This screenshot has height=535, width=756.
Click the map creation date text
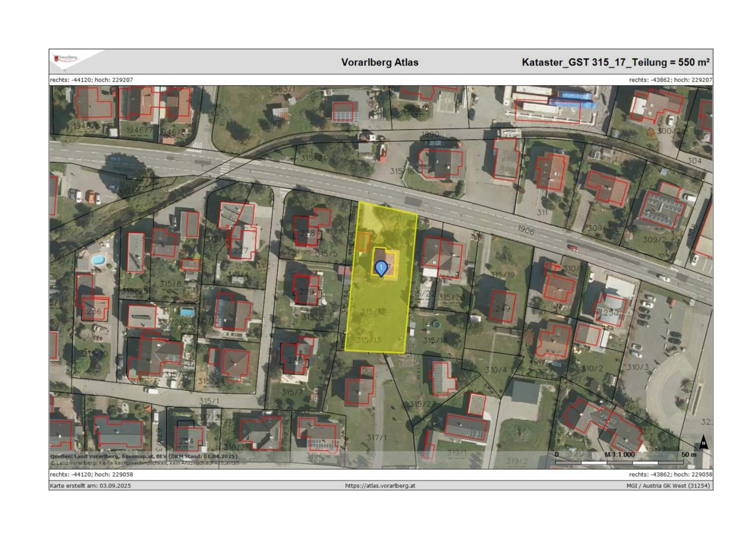pos(91,485)
